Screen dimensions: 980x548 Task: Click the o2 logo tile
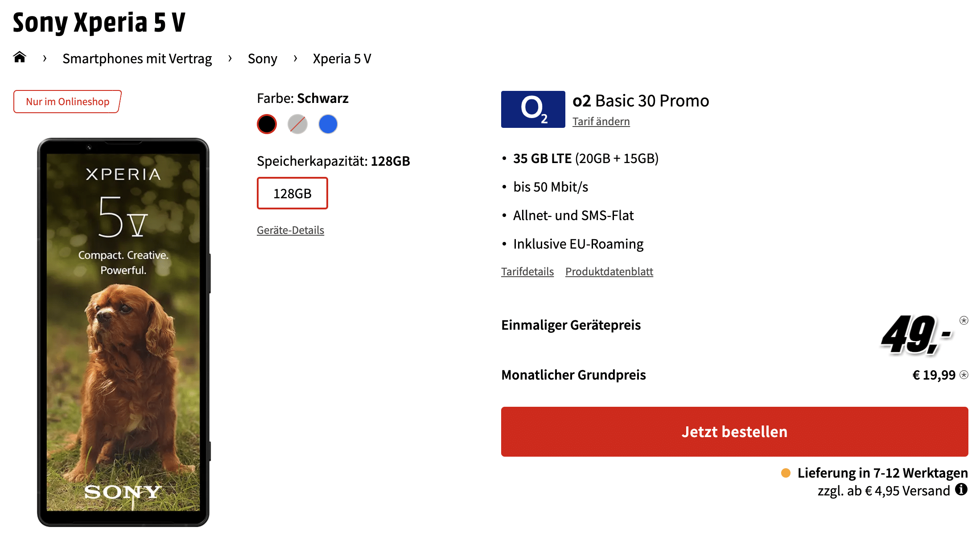pos(533,109)
